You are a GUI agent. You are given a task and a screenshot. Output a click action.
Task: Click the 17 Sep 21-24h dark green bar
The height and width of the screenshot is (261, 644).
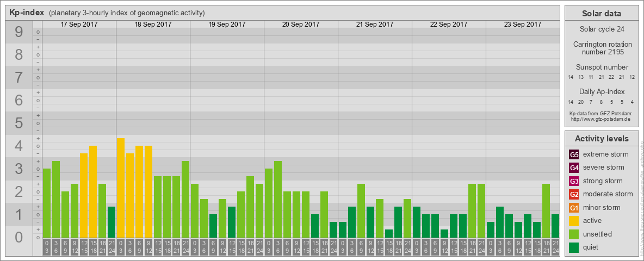click(x=112, y=222)
